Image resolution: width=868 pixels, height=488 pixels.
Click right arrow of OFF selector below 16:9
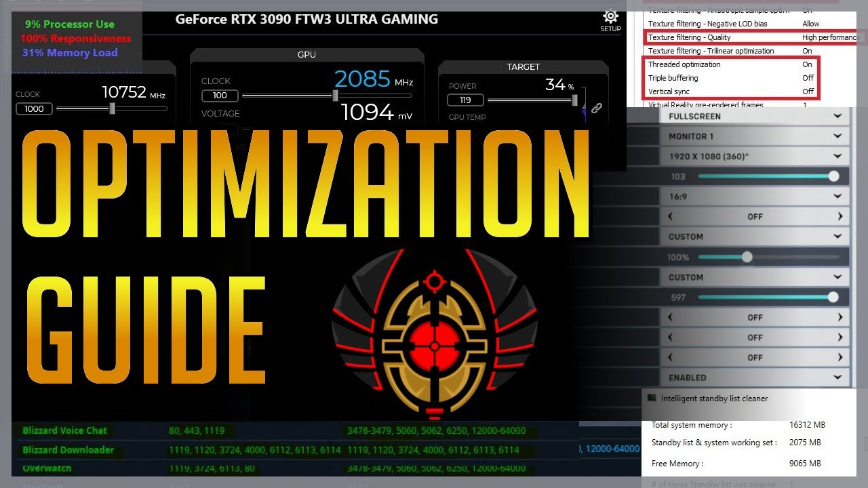[840, 217]
